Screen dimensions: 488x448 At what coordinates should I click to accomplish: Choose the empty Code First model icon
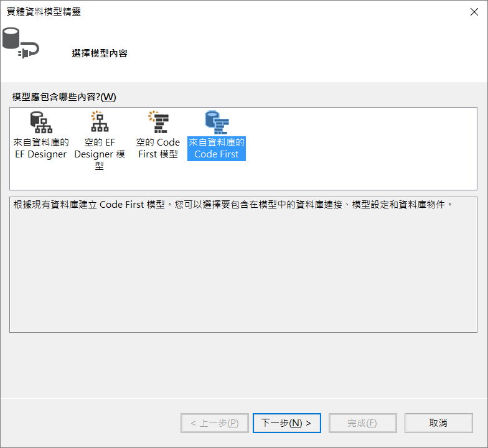[158, 122]
